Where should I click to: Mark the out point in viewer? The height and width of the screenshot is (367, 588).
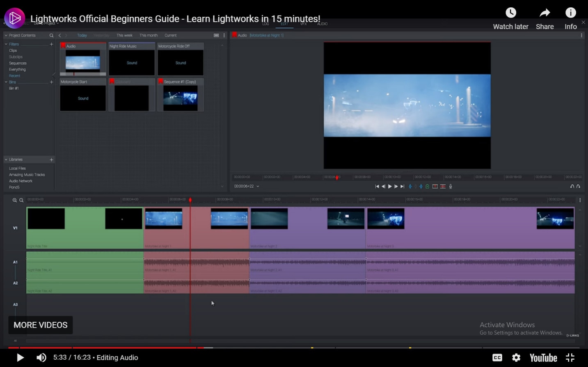[x=421, y=187]
